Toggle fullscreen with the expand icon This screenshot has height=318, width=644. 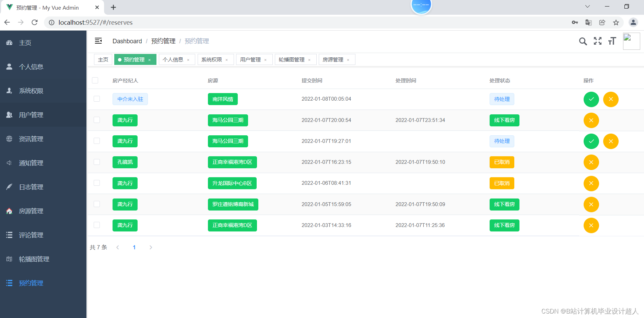pyautogui.click(x=598, y=41)
